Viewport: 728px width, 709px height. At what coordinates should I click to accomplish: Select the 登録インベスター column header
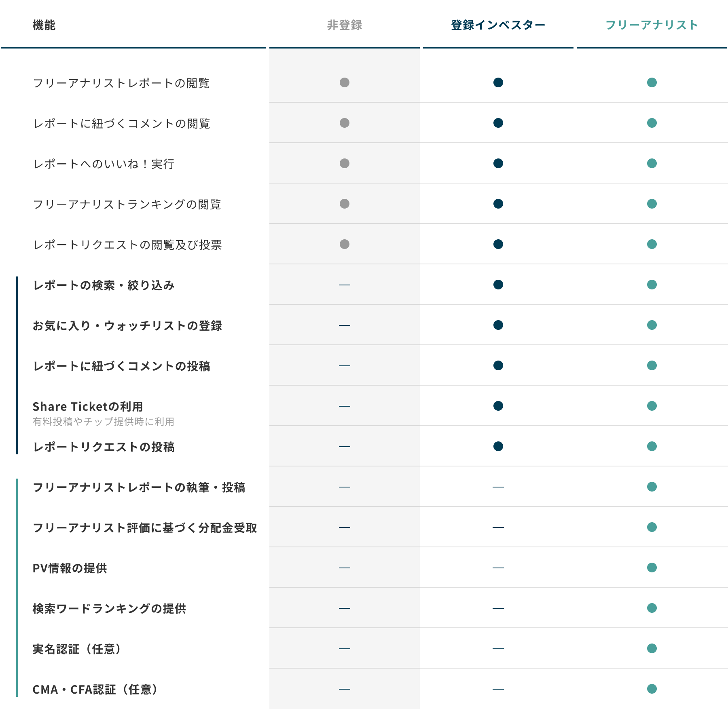498,25
